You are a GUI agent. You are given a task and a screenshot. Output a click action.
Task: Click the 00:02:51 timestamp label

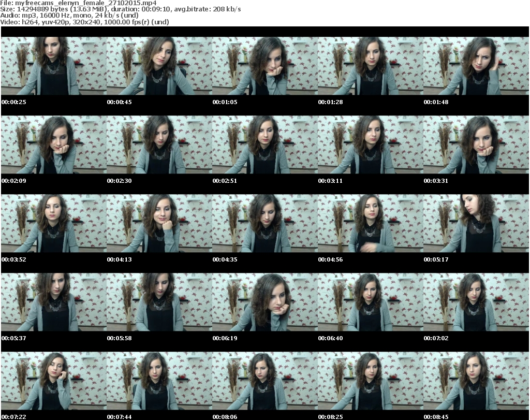(x=225, y=181)
